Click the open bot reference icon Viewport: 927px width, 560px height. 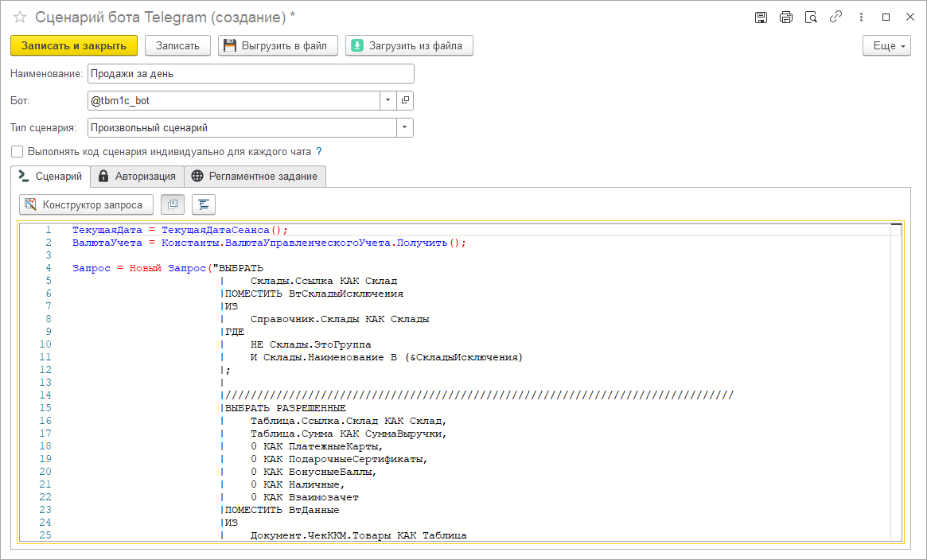pos(405,100)
